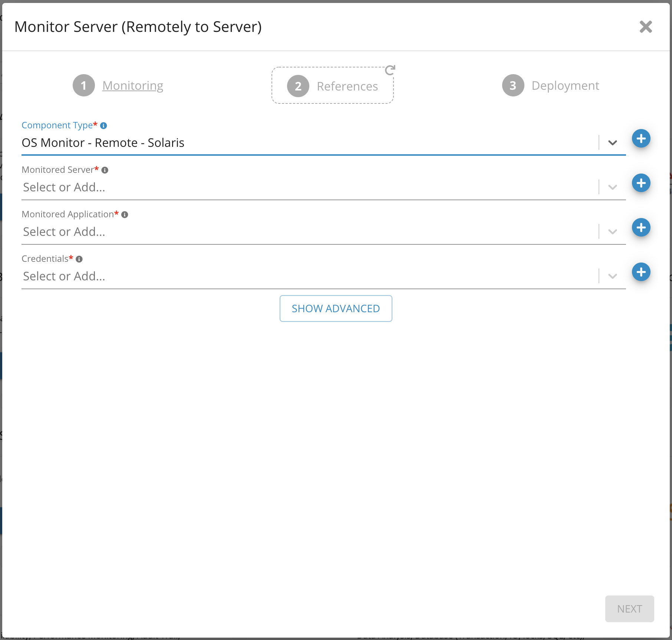
Task: Expand the Monitored Server selection list
Action: [x=612, y=187]
